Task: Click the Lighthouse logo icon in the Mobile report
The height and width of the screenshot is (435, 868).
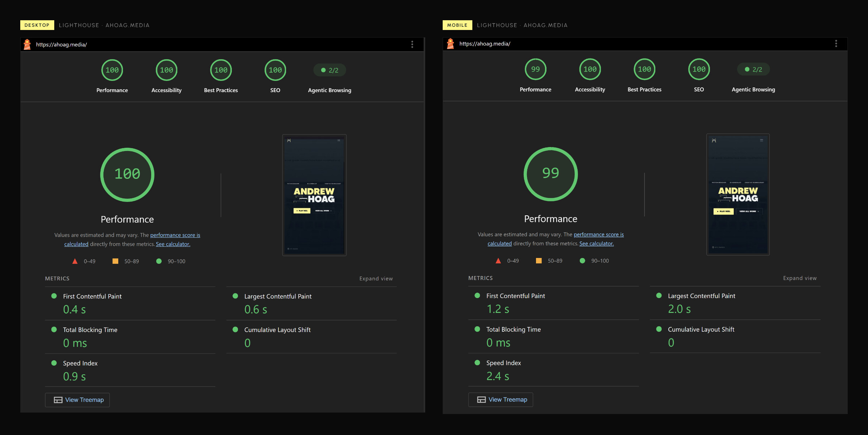Action: point(450,44)
